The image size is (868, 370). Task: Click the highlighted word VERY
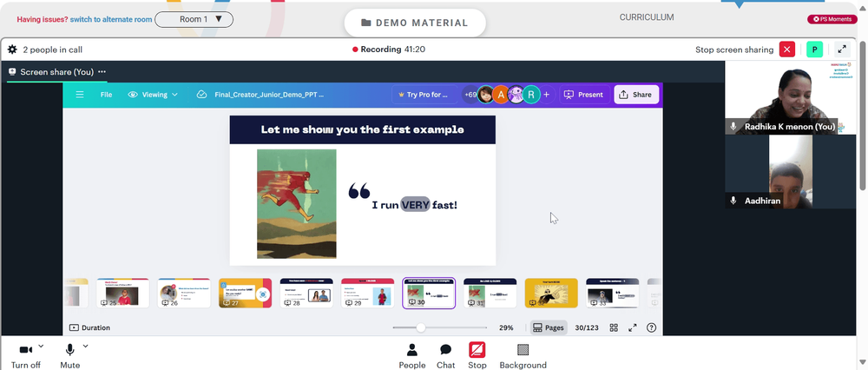point(415,205)
